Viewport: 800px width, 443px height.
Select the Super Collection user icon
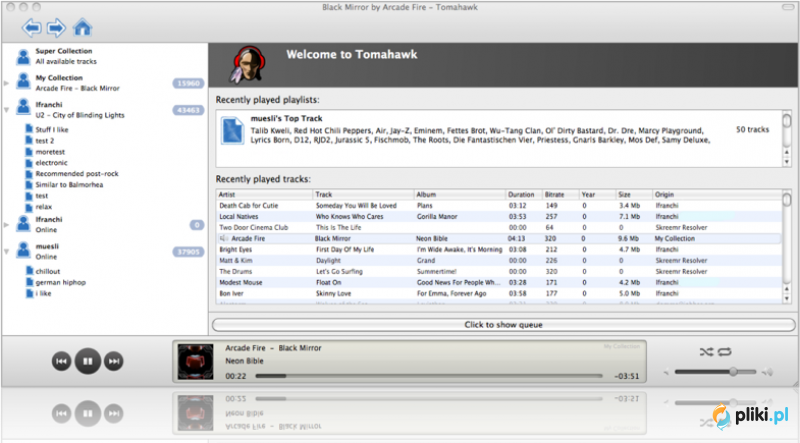point(23,56)
